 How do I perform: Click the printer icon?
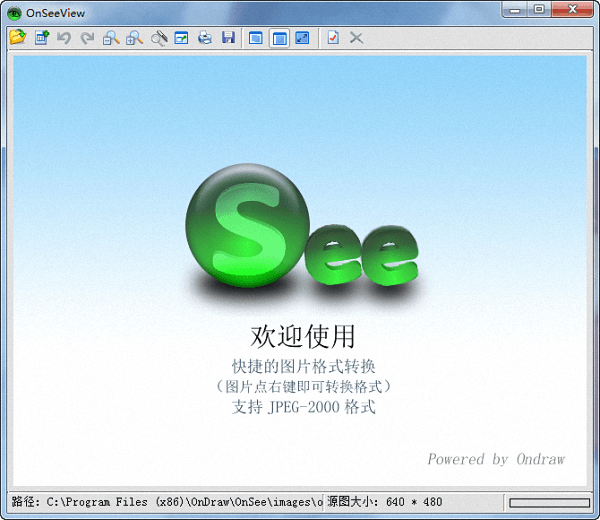pos(205,38)
